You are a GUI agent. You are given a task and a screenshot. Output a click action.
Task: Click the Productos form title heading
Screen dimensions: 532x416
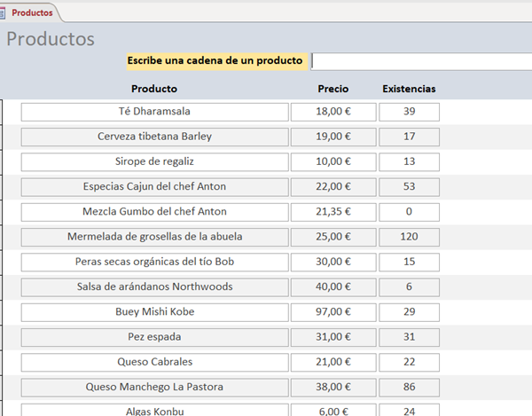point(51,39)
